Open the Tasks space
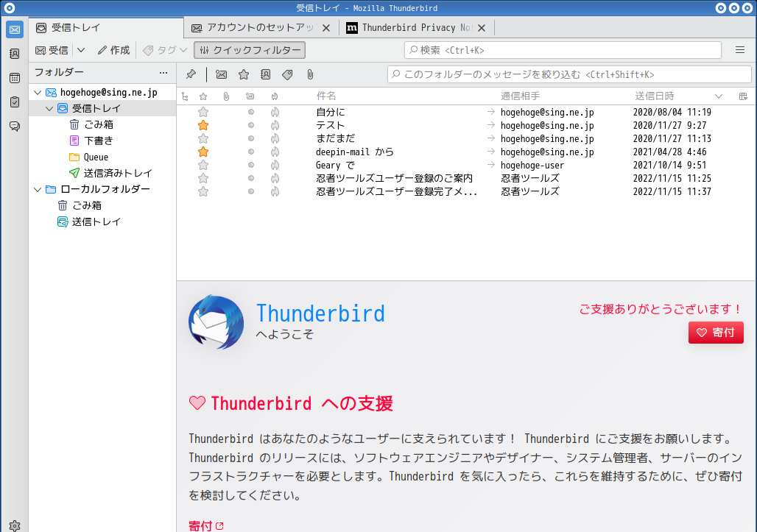757x532 pixels. 15,102
